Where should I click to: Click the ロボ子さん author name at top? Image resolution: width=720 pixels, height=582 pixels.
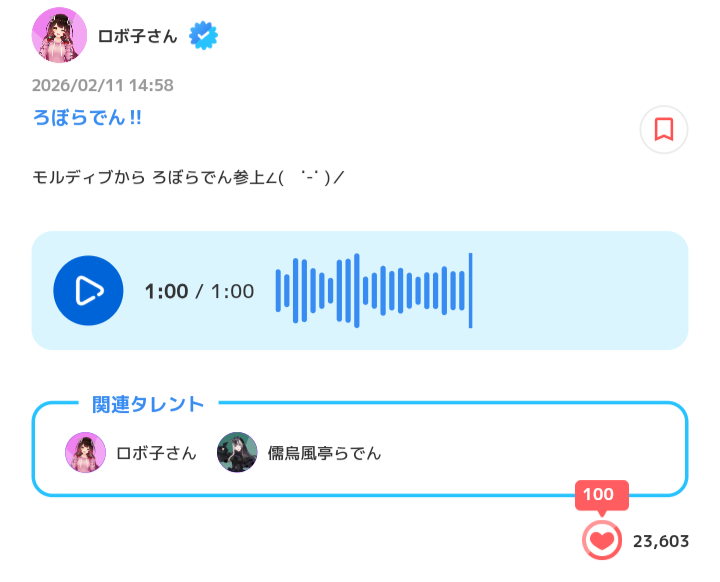click(x=138, y=36)
